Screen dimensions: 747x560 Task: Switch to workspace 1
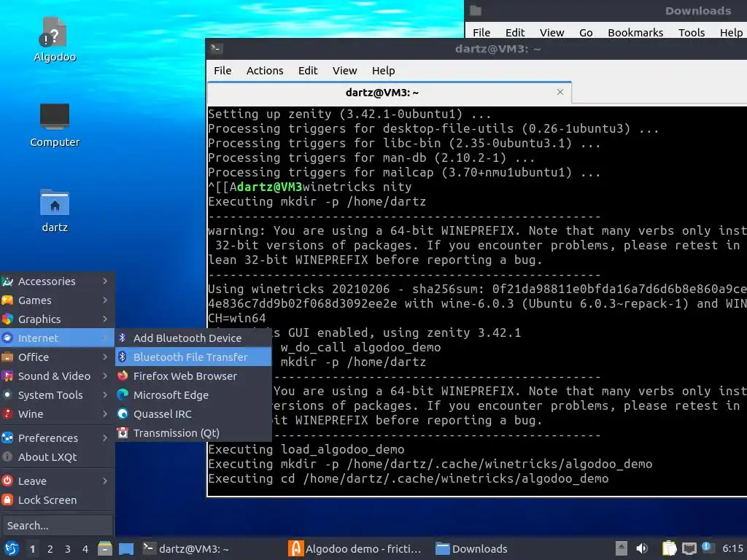tap(32, 549)
